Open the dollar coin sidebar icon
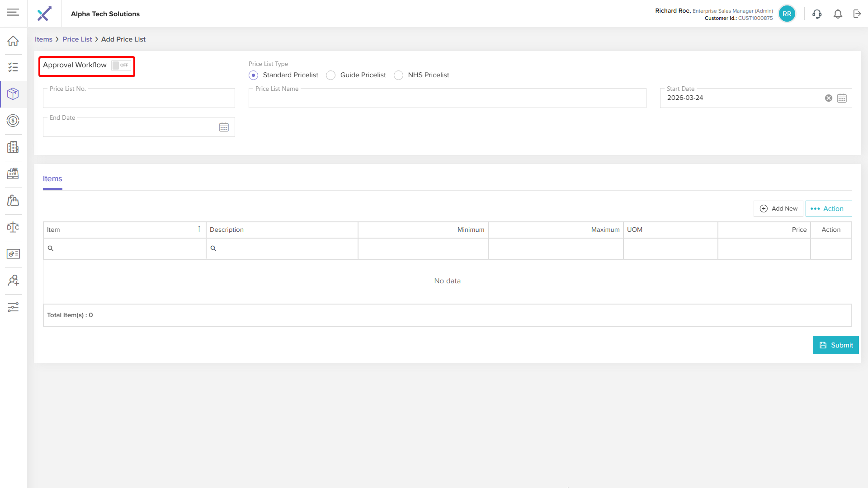The width and height of the screenshot is (868, 488). [x=13, y=121]
